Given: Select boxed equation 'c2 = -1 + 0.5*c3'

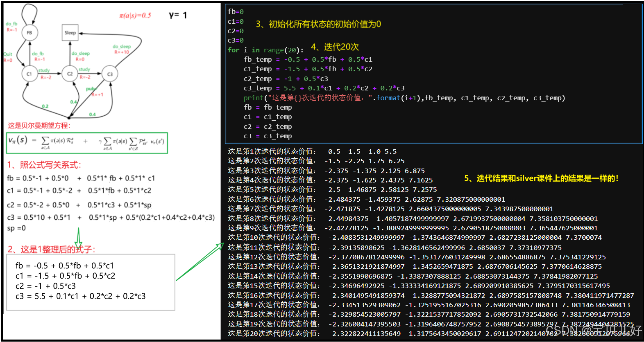Looking at the screenshot, I should tap(45, 286).
